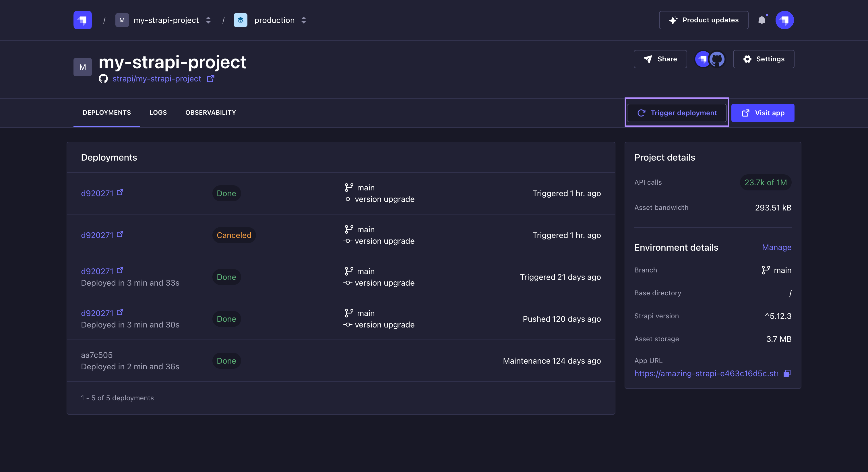Open Product updates

(704, 20)
